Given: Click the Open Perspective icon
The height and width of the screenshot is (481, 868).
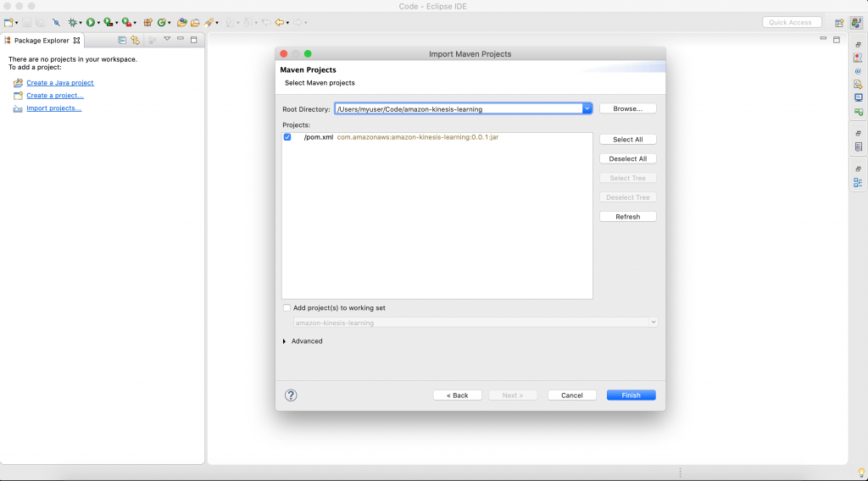Looking at the screenshot, I should point(839,23).
